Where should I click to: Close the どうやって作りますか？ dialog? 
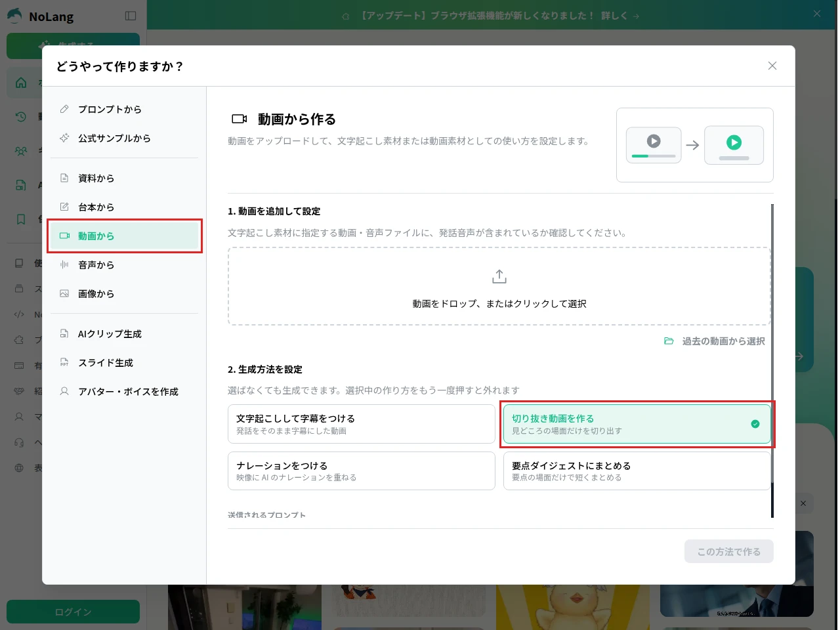coord(772,66)
